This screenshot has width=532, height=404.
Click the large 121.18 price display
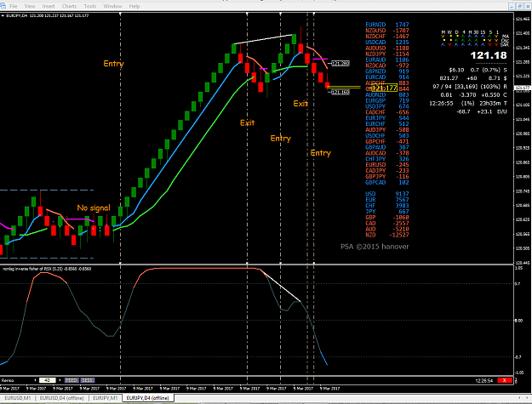pyautogui.click(x=489, y=55)
